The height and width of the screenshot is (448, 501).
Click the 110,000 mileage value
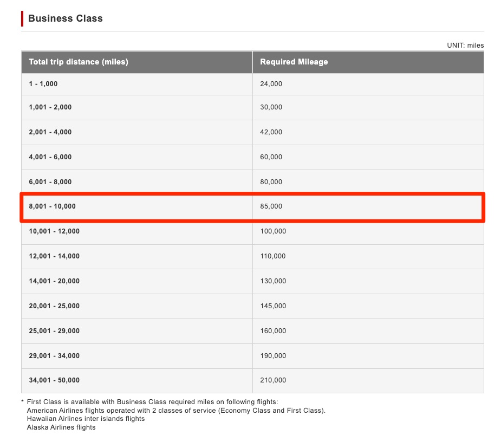click(x=273, y=256)
